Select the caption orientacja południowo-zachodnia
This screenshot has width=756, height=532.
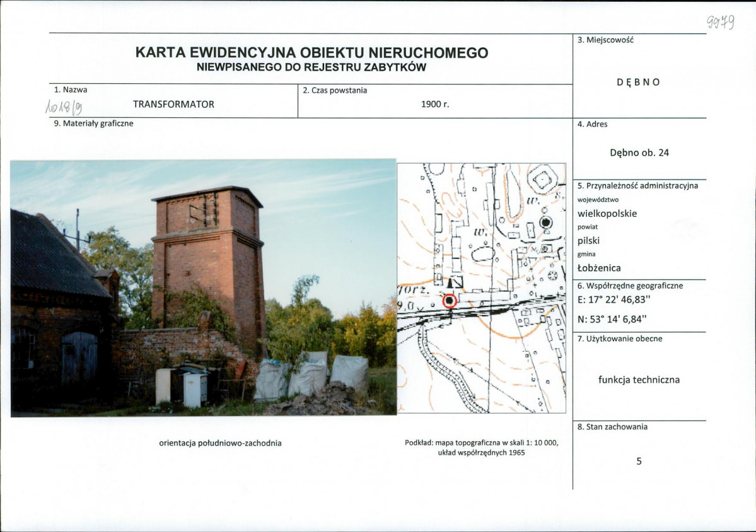point(221,443)
